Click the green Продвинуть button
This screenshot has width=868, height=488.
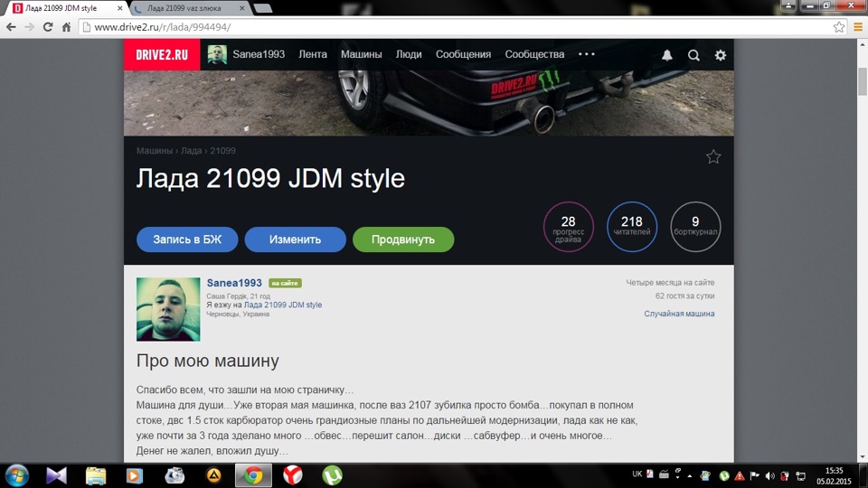403,239
